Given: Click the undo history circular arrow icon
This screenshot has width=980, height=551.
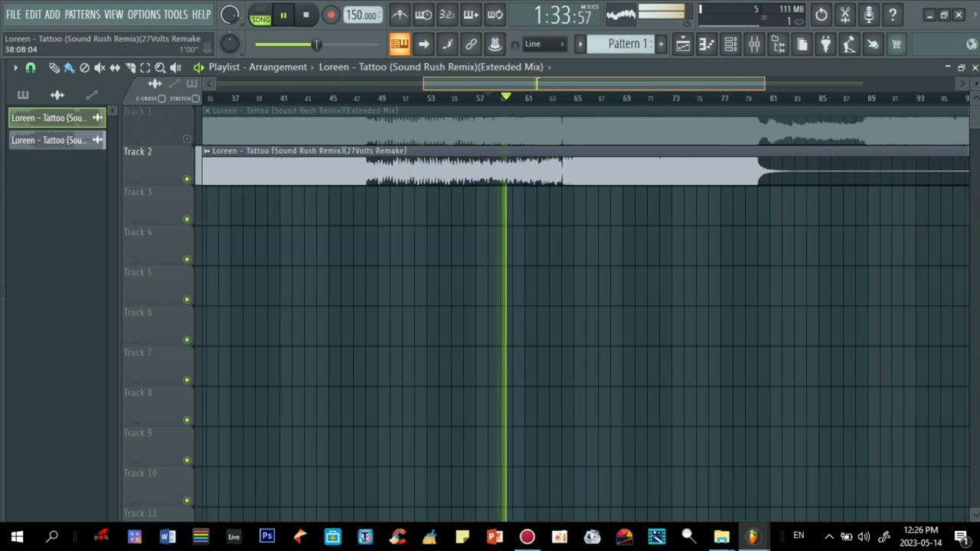Looking at the screenshot, I should click(x=821, y=15).
